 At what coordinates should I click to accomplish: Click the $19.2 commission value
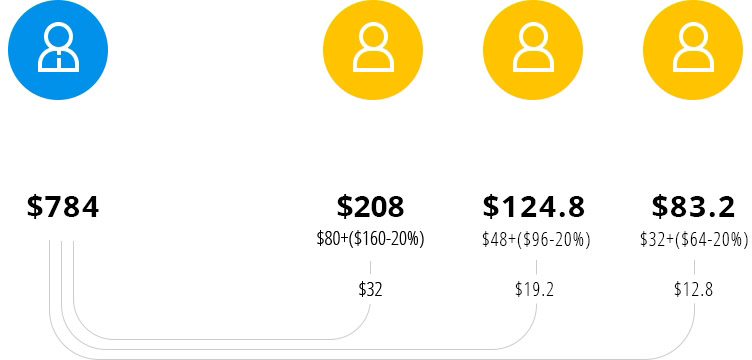[535, 290]
